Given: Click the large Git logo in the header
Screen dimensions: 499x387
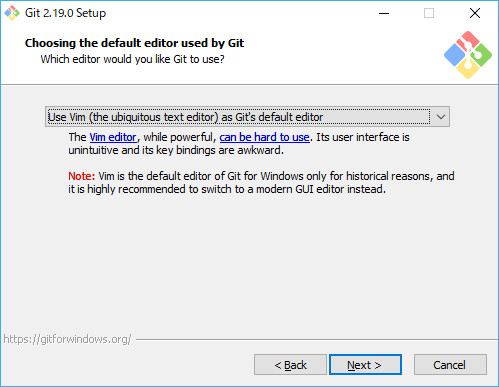Looking at the screenshot, I should 468,55.
